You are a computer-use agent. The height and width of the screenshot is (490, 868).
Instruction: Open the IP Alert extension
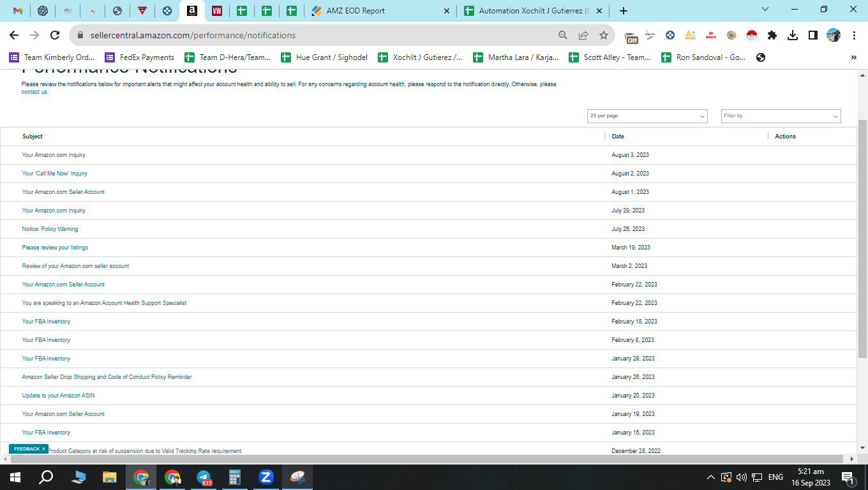coord(710,35)
